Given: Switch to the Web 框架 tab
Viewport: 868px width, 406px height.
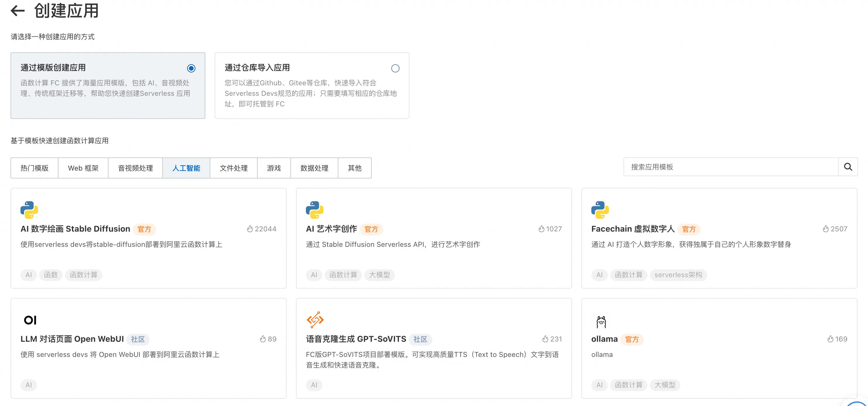Looking at the screenshot, I should (83, 168).
